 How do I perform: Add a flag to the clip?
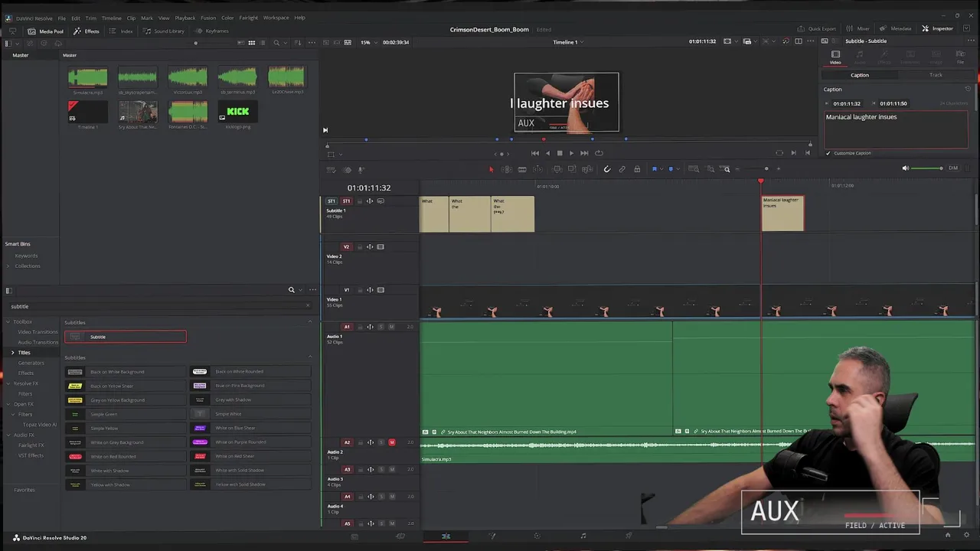(654, 169)
